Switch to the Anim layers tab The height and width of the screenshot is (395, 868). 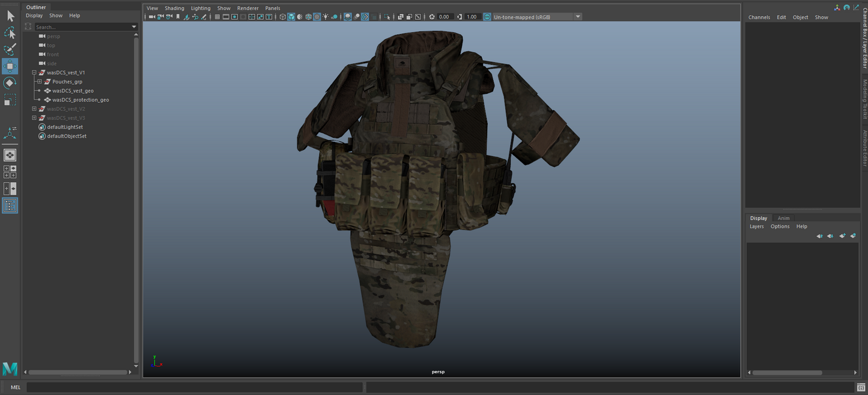[x=783, y=218]
